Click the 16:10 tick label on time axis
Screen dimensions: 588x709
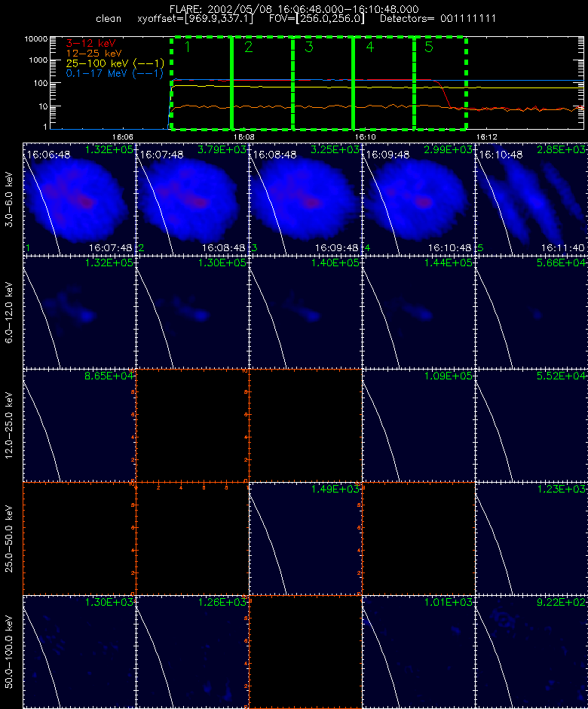365,137
